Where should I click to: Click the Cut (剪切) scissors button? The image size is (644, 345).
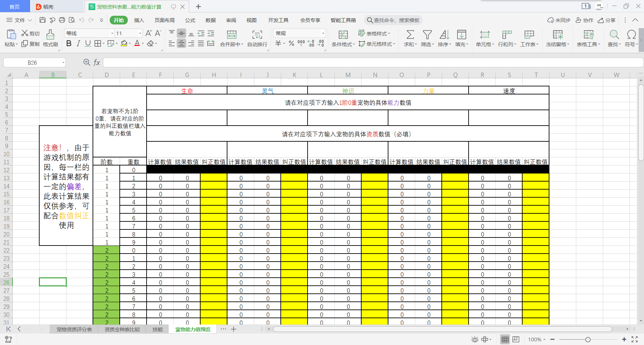tap(31, 33)
